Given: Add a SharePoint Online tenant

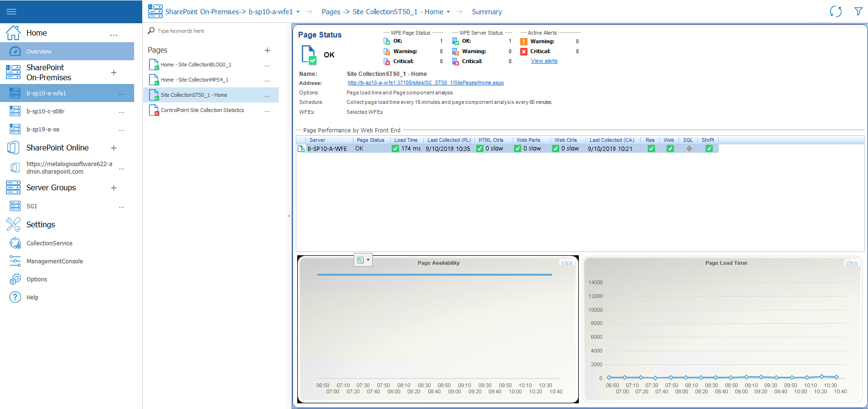Looking at the screenshot, I should tap(114, 148).
